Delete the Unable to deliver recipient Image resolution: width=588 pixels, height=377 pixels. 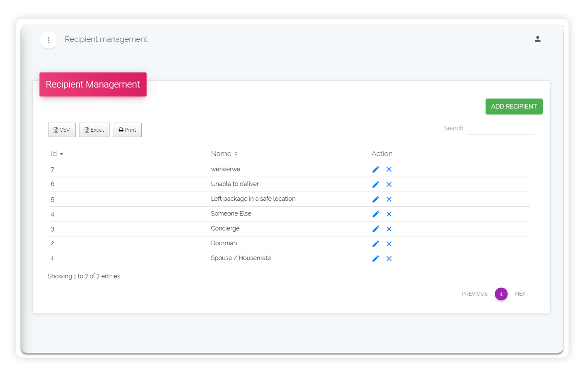point(389,185)
